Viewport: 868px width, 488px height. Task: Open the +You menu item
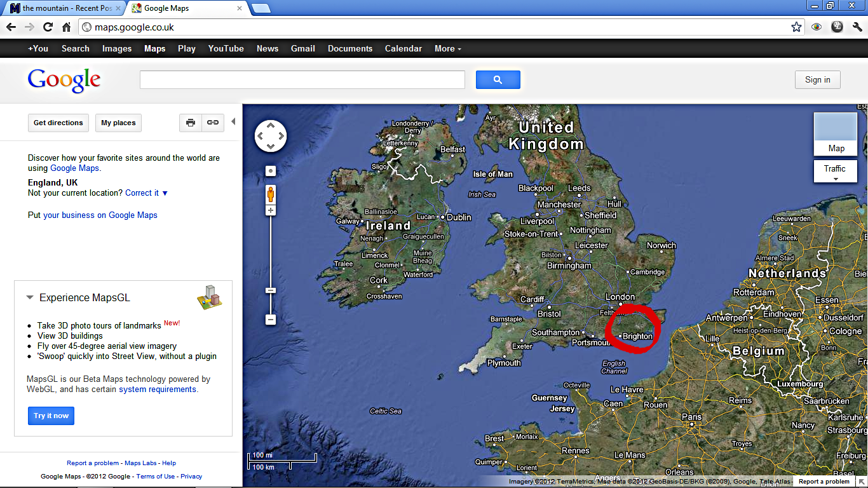[x=38, y=48]
